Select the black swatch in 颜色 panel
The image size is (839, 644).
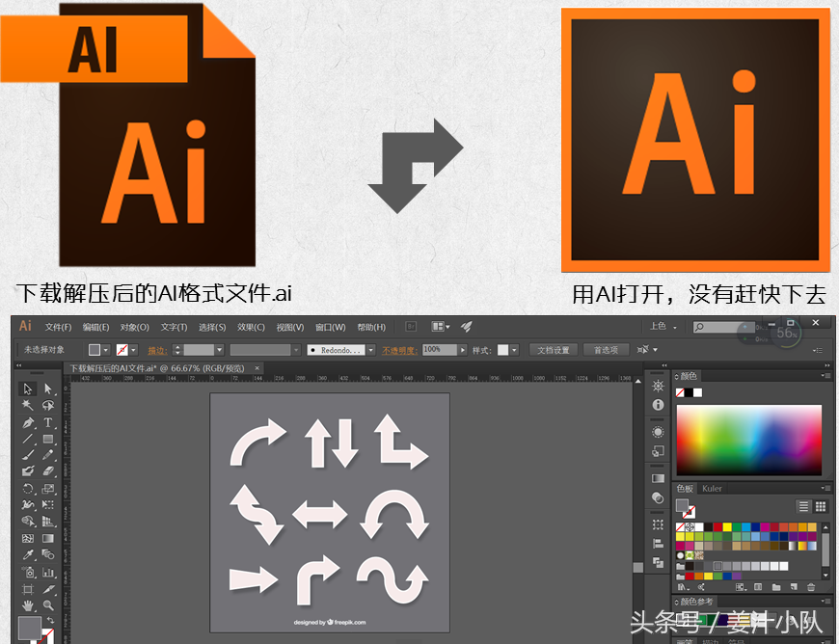pos(689,392)
